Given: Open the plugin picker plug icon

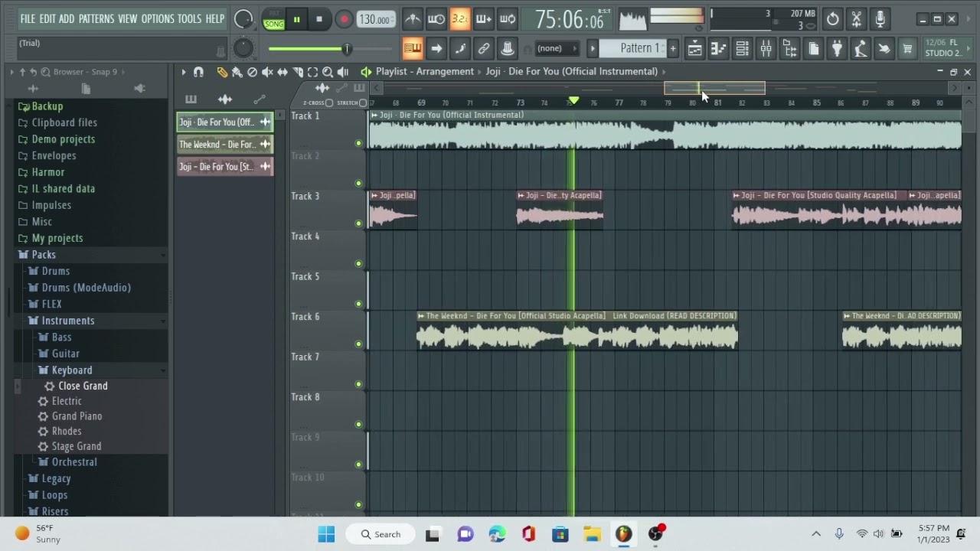Looking at the screenshot, I should 837,49.
